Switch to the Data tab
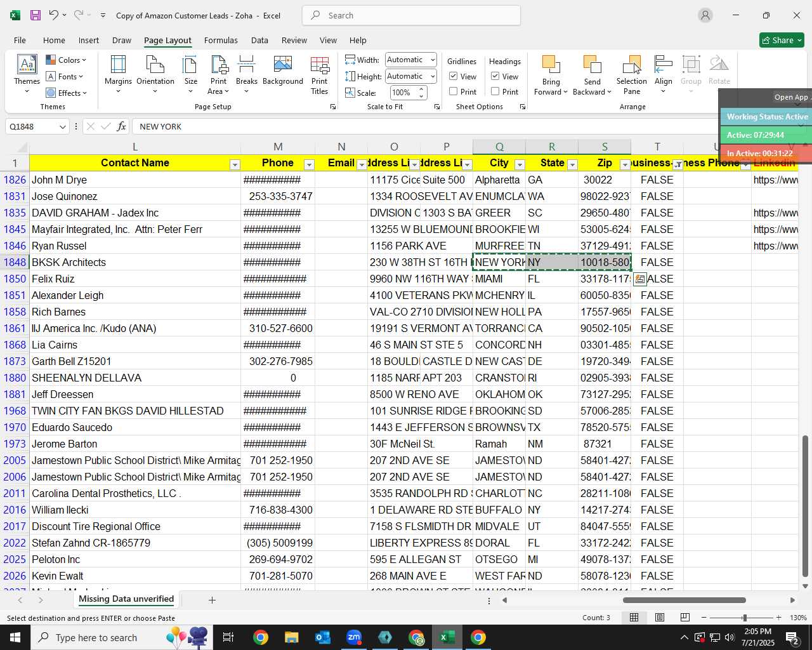Screen dimensions: 812x650 [x=259, y=40]
